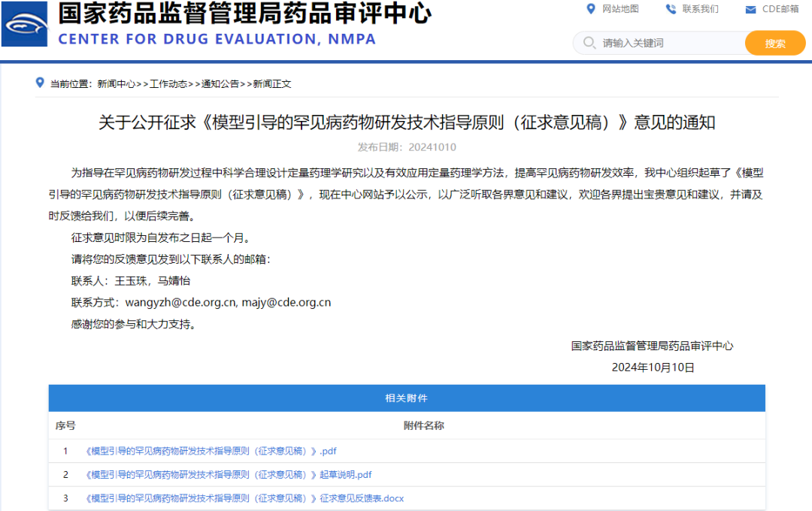
Task: Open the 网站地图 site map link
Action: click(x=620, y=9)
